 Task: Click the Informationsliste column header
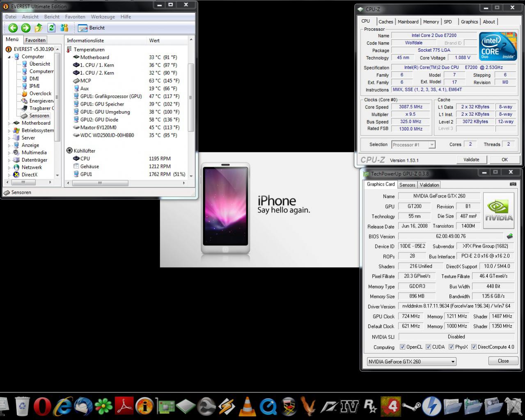point(105,40)
